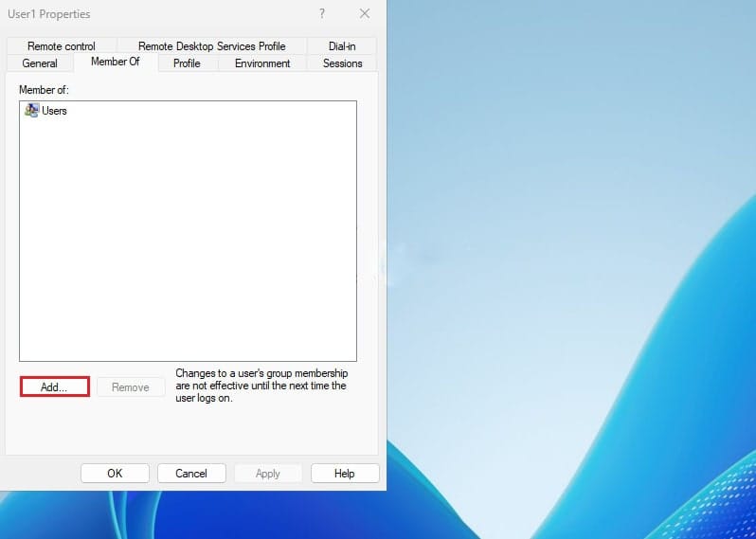The height and width of the screenshot is (539, 756).
Task: Click the question mark help icon
Action: [x=322, y=13]
